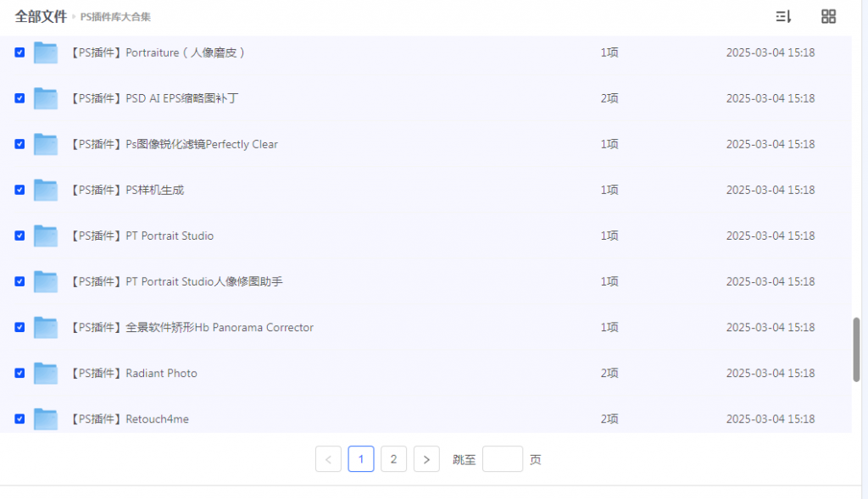Open folder icon of Retouch4me
This screenshot has height=499, width=868.
pyautogui.click(x=46, y=419)
